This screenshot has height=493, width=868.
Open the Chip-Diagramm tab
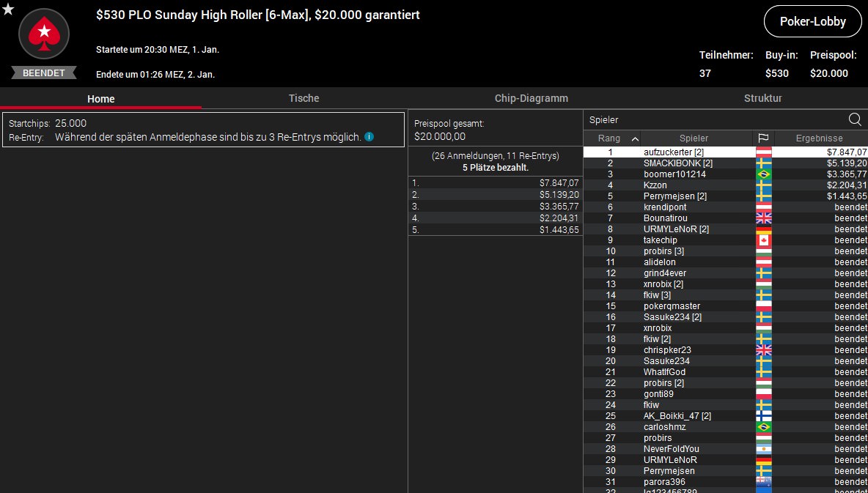(531, 98)
